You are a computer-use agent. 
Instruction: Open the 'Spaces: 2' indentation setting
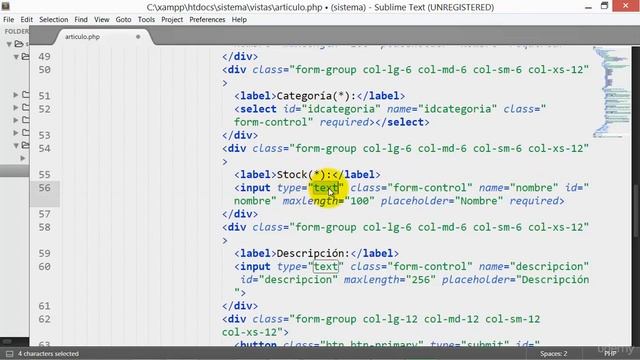click(553, 354)
